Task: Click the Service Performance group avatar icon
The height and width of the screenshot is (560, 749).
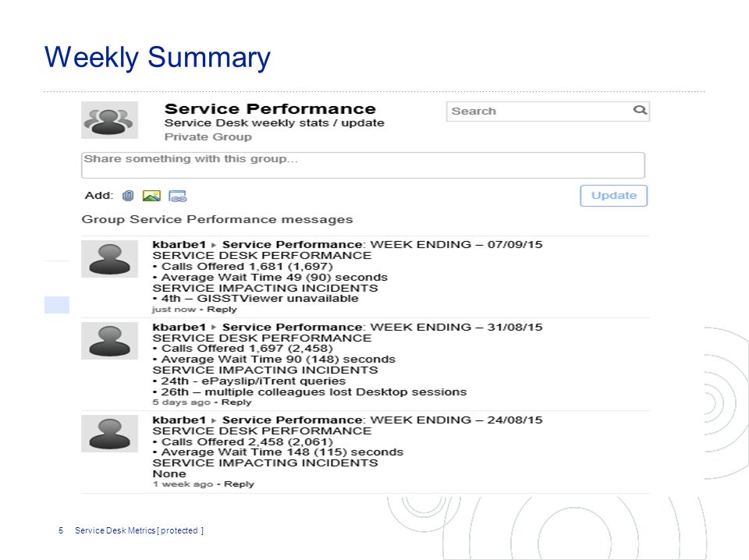Action: (109, 120)
